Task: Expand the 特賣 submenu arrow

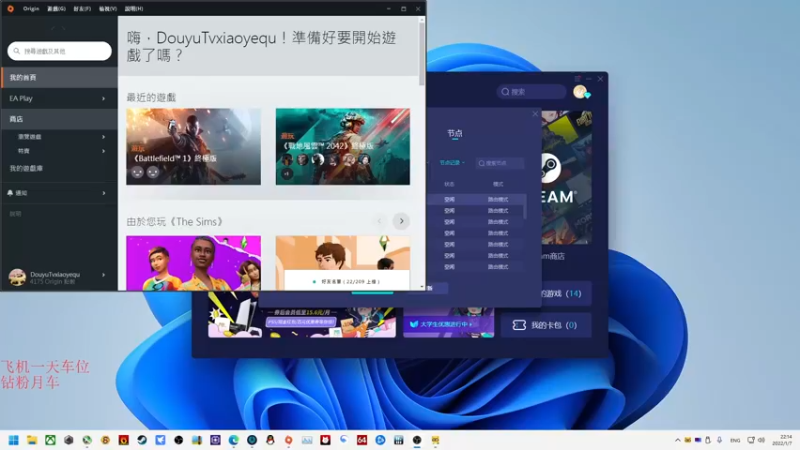Action: 104,151
